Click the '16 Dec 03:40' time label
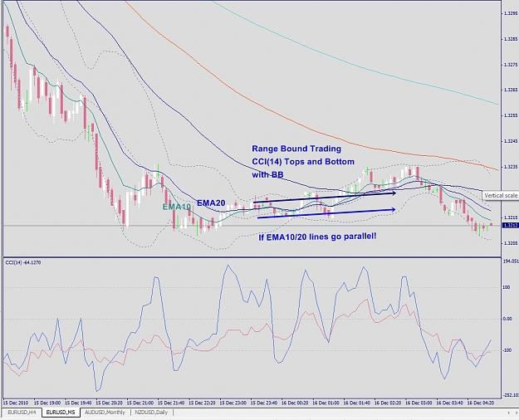The width and height of the screenshot is (519, 420). [x=450, y=403]
